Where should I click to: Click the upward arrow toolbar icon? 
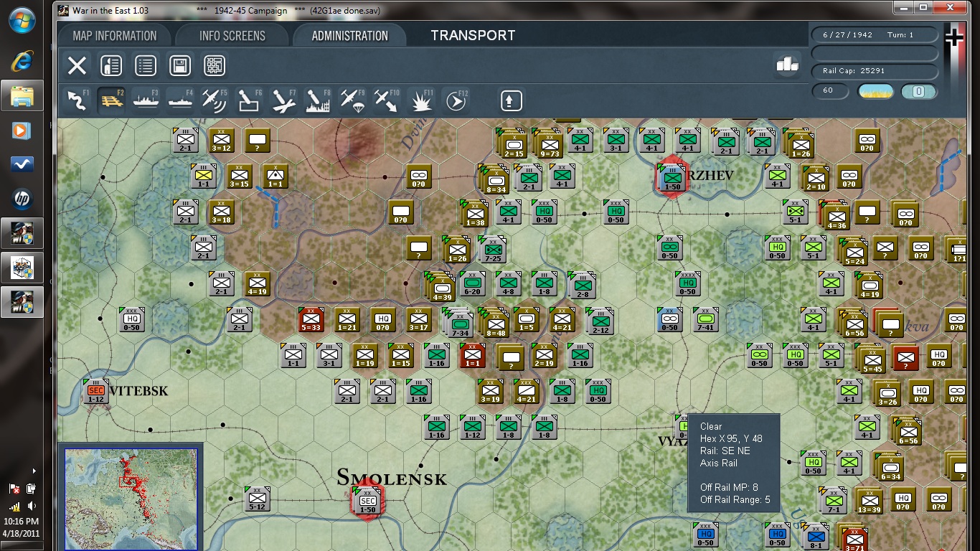511,100
